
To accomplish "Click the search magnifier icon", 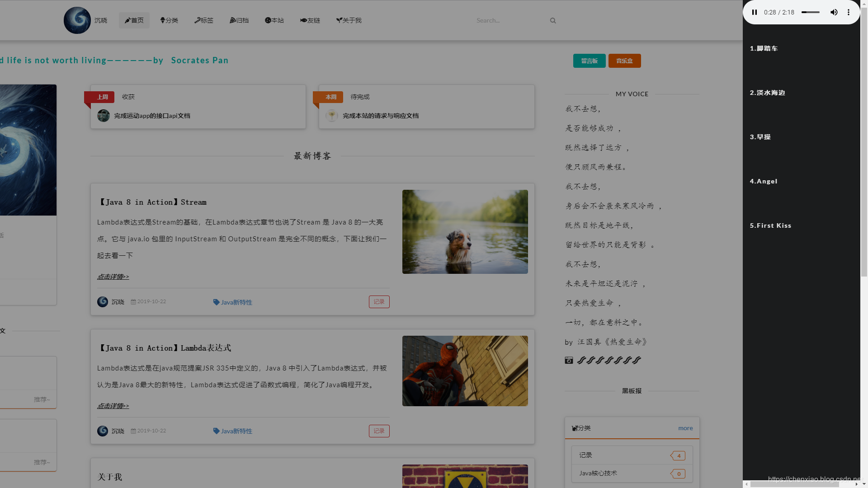I will [553, 20].
